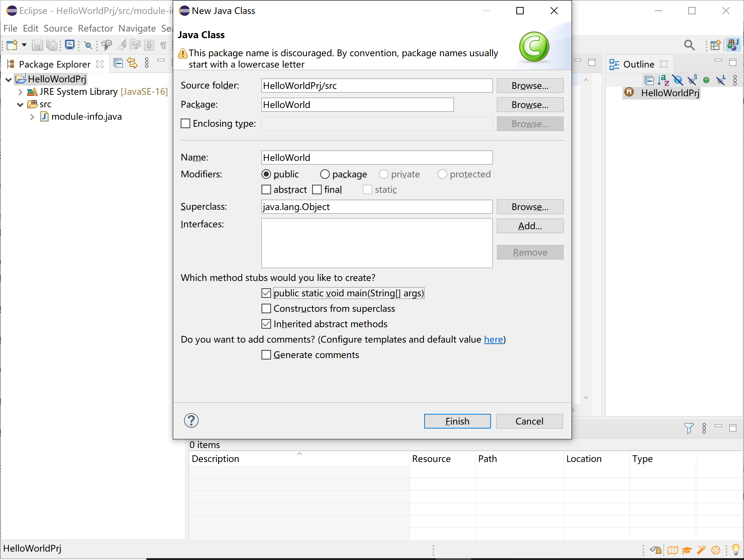Select the package modifier radio button
Screen dimensions: 744x560
coord(325,174)
